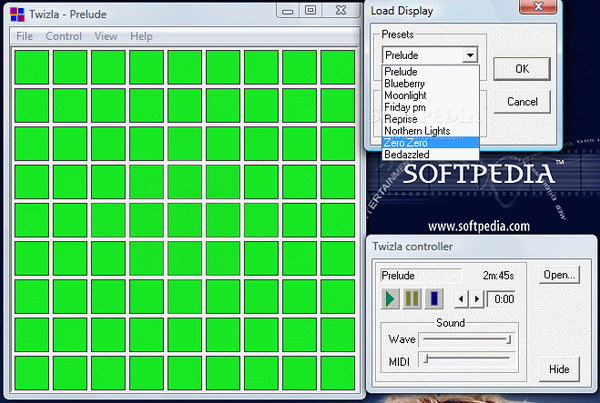Stop playback with the blue stop button
The height and width of the screenshot is (403, 600).
tap(434, 299)
